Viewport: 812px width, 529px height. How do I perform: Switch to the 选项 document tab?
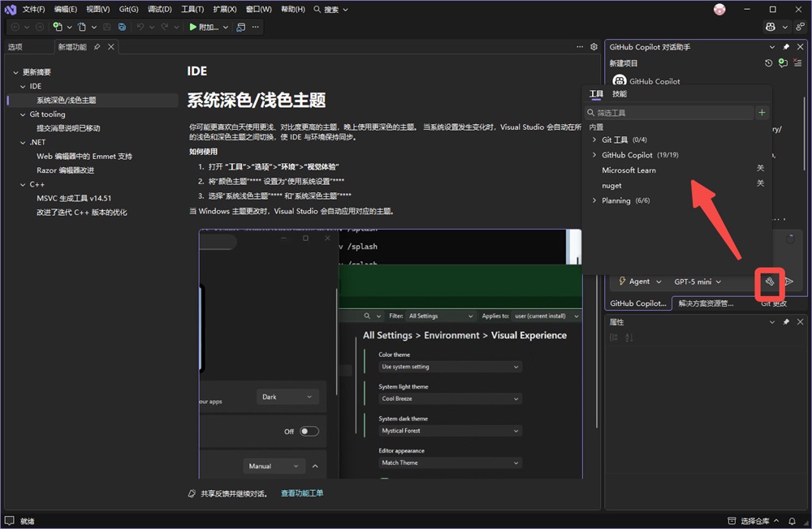tap(15, 46)
